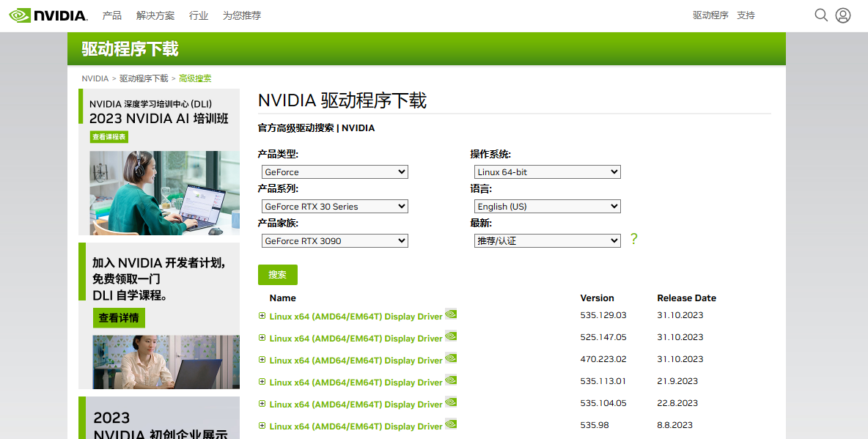
Task: Open the 产品 menu
Action: click(x=112, y=15)
